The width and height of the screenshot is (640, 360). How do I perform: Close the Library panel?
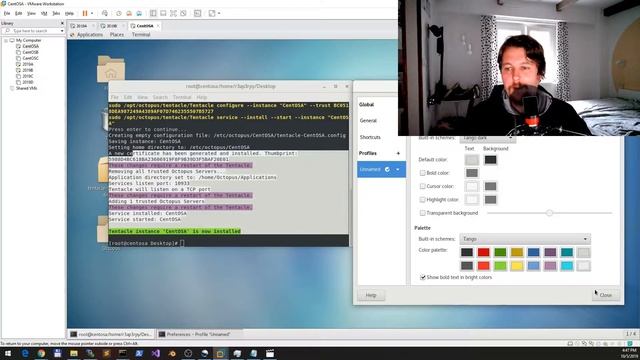coord(62,23)
